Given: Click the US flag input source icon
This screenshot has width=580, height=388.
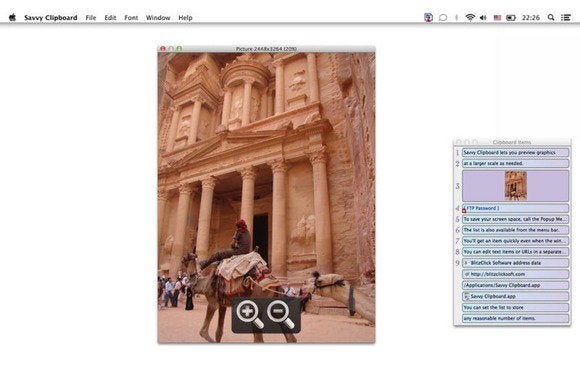Looking at the screenshot, I should 497,17.
